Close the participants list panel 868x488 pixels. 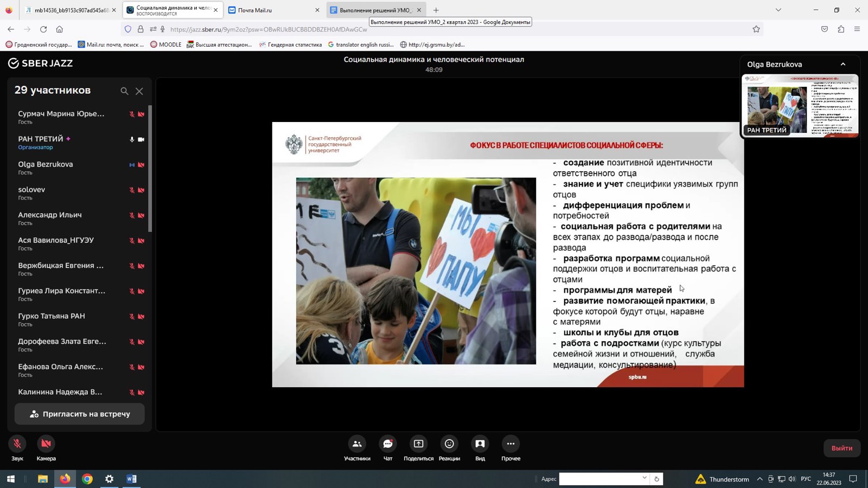coord(139,91)
